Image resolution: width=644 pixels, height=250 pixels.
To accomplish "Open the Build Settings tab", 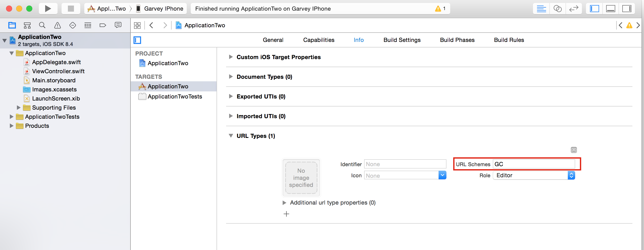I will [402, 40].
